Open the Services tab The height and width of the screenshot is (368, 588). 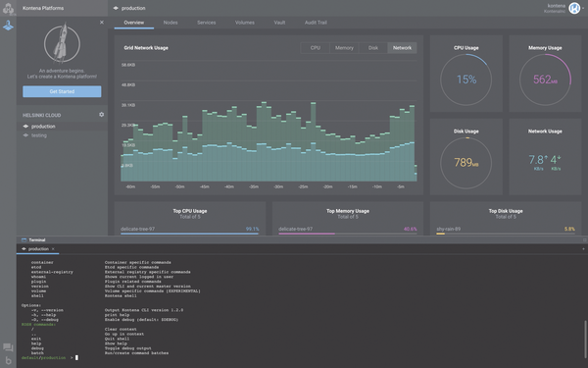[206, 23]
